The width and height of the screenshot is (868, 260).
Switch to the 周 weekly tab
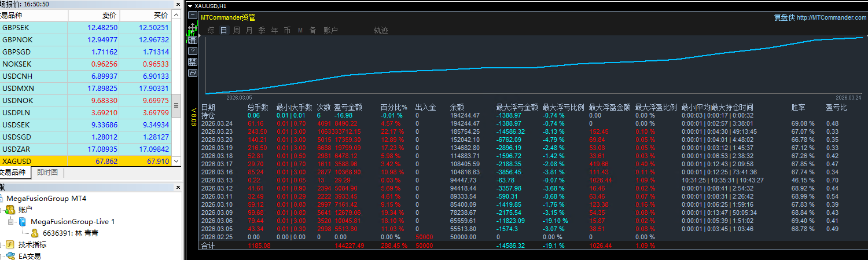point(236,30)
